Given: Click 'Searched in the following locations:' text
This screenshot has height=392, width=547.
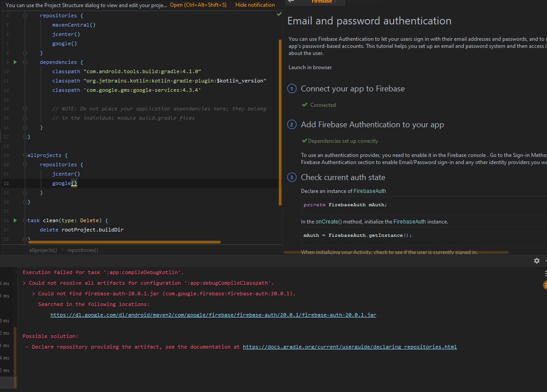Looking at the screenshot, I should pyautogui.click(x=94, y=304).
